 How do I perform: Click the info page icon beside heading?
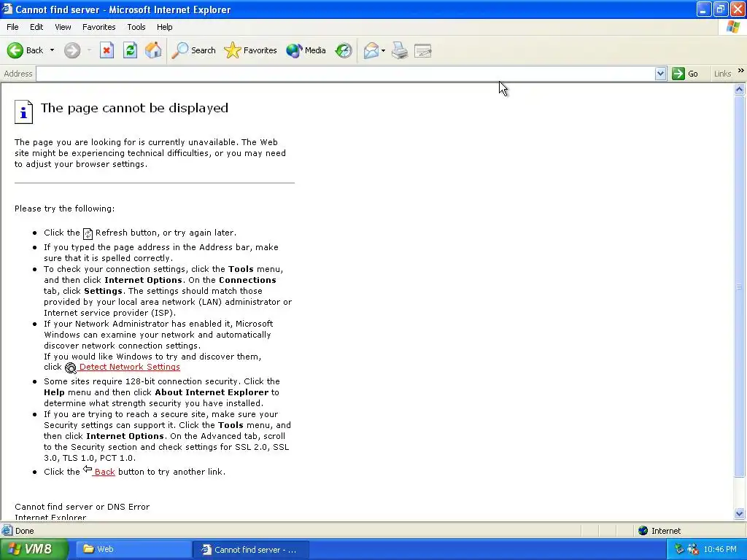(x=23, y=112)
